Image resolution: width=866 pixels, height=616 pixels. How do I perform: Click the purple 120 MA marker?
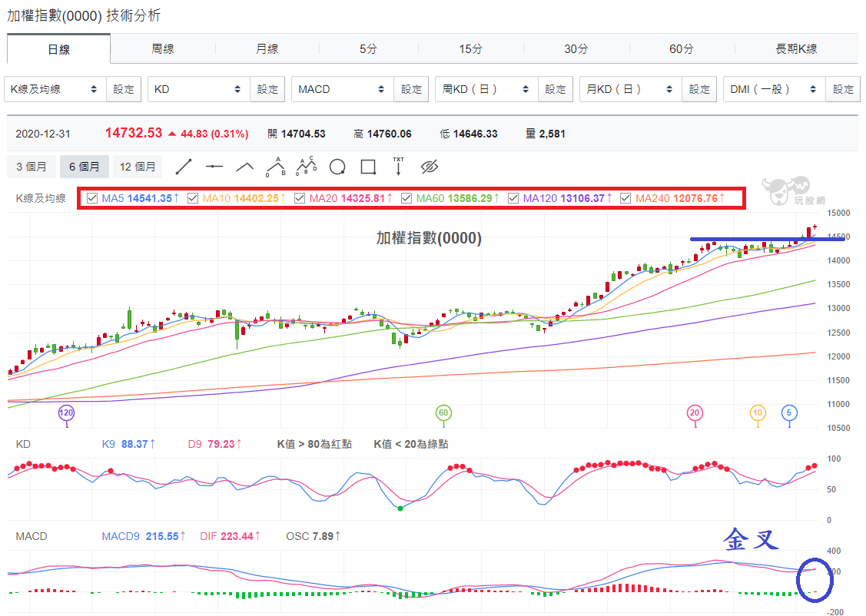(66, 413)
